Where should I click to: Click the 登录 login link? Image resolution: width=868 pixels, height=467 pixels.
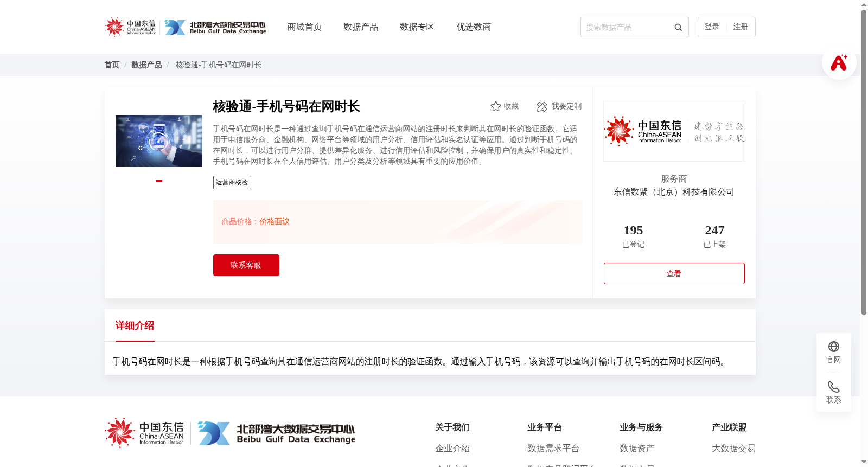(712, 27)
